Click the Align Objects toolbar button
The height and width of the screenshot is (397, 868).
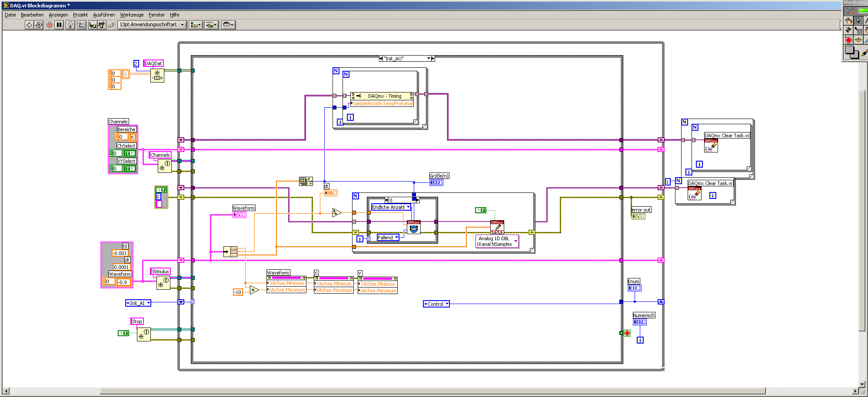195,25
